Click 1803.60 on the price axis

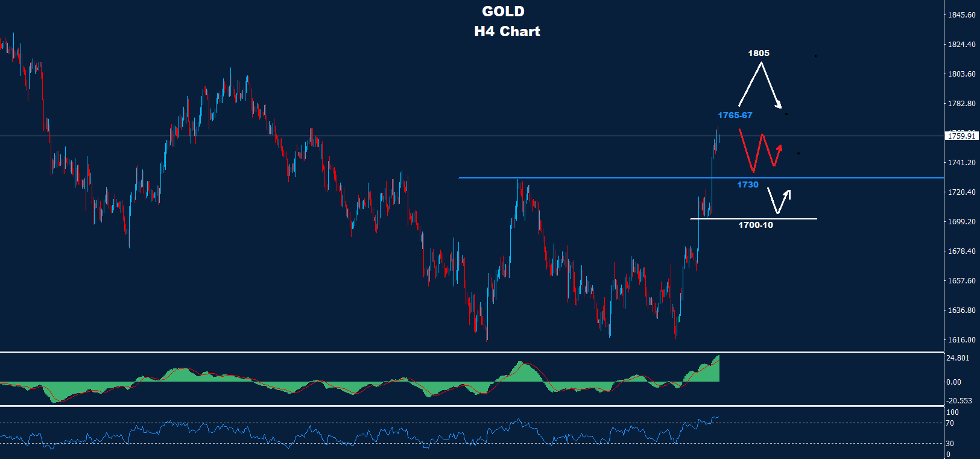click(961, 74)
